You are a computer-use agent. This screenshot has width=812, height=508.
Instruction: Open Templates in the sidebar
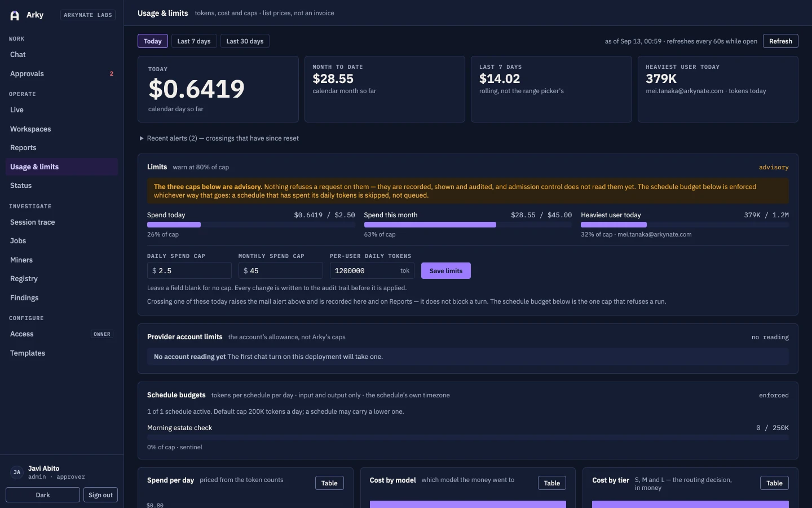pyautogui.click(x=61, y=353)
